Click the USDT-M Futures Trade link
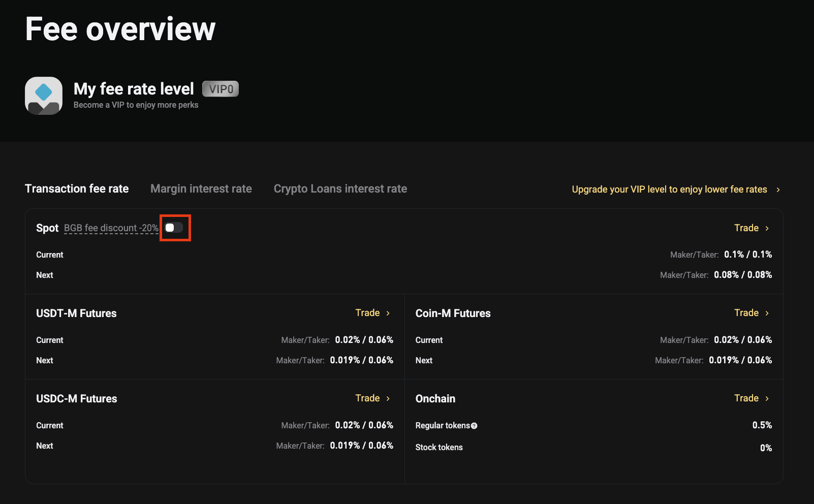 pyautogui.click(x=372, y=313)
